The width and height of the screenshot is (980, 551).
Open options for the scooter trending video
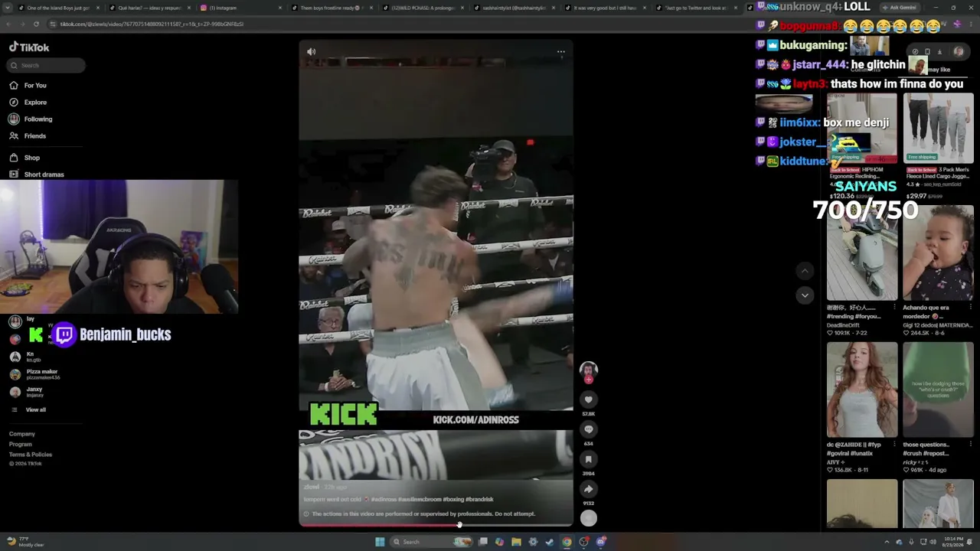coord(895,308)
